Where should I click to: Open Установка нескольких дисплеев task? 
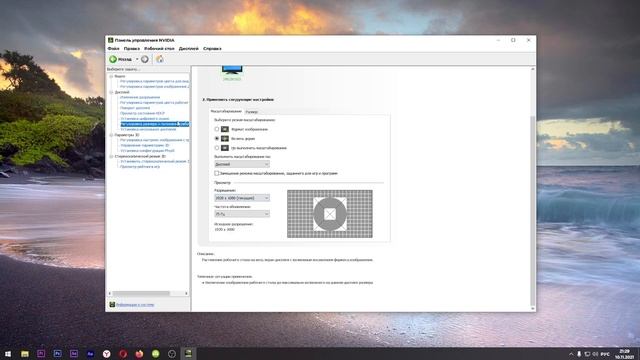148,129
